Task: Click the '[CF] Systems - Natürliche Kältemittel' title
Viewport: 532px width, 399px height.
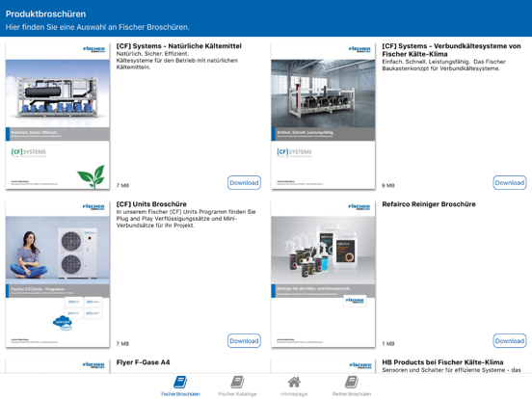Action: 179,46
